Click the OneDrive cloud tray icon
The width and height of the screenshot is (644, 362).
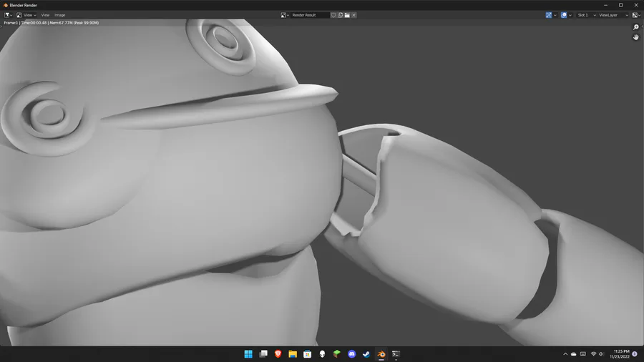click(x=574, y=354)
